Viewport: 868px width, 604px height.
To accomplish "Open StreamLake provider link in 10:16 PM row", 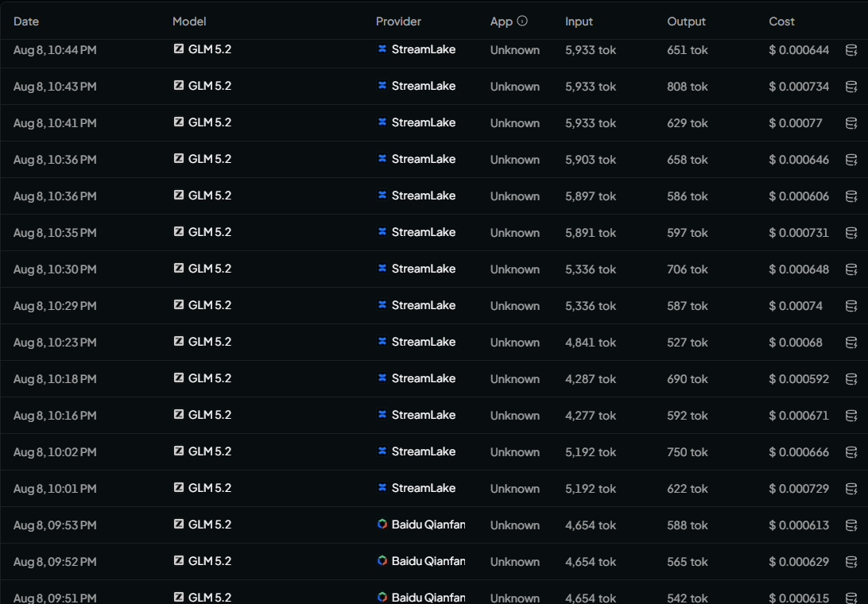I will click(424, 415).
